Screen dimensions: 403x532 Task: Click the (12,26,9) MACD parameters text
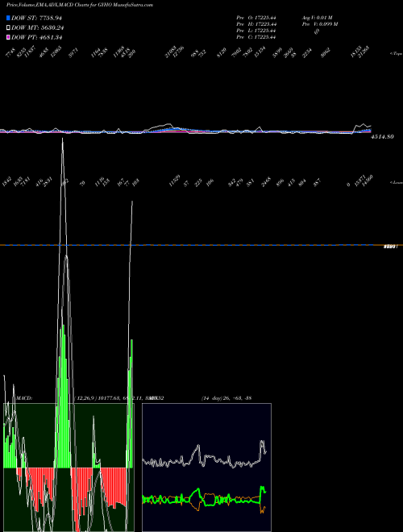click(x=86, y=398)
